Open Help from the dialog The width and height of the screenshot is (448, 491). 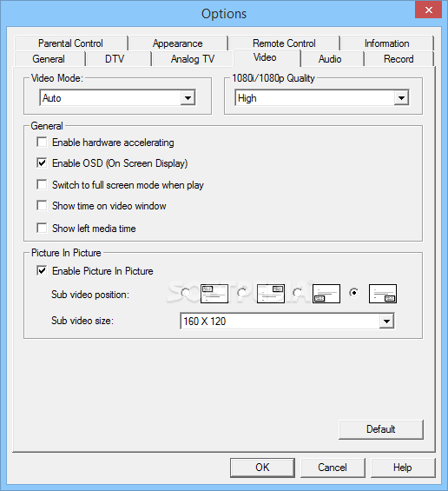pos(403,468)
